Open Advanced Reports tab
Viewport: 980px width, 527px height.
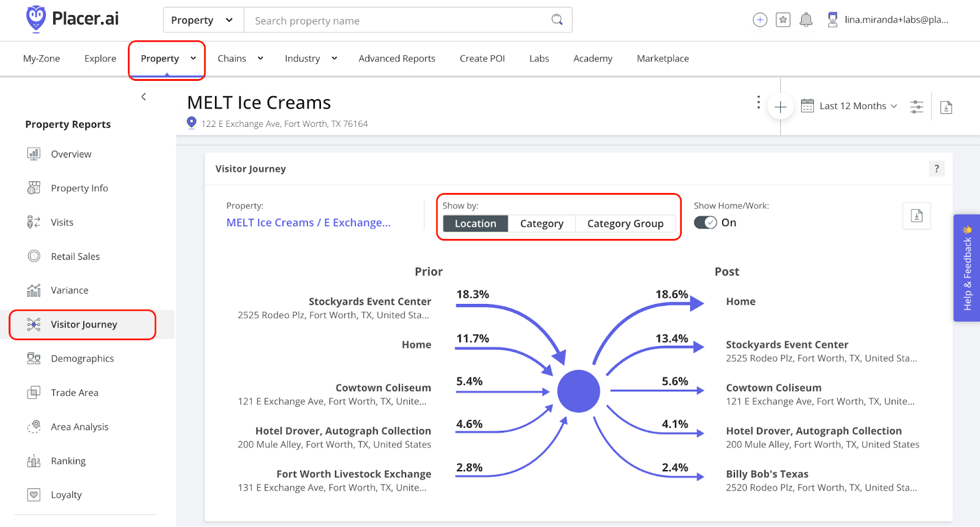(397, 58)
